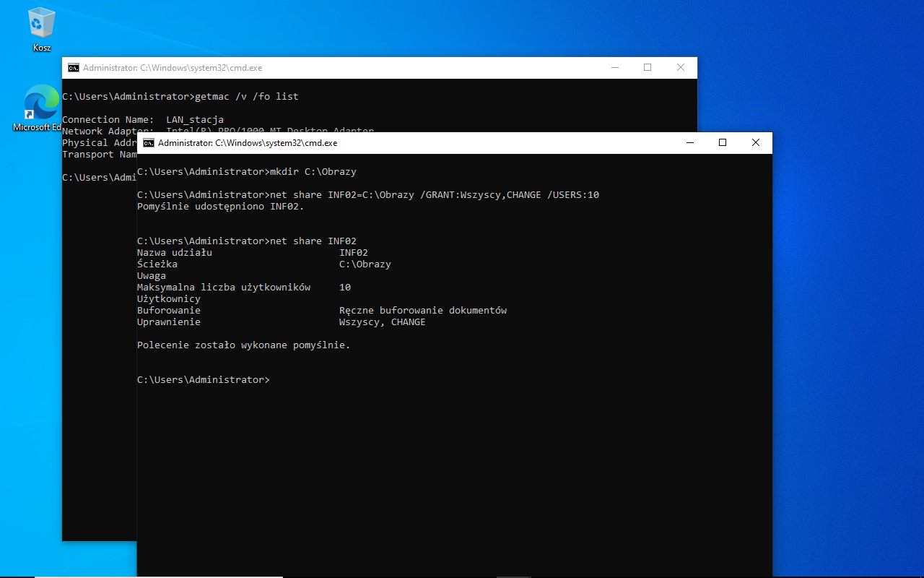Click 'Connection Name:' label in back window

[x=108, y=120]
